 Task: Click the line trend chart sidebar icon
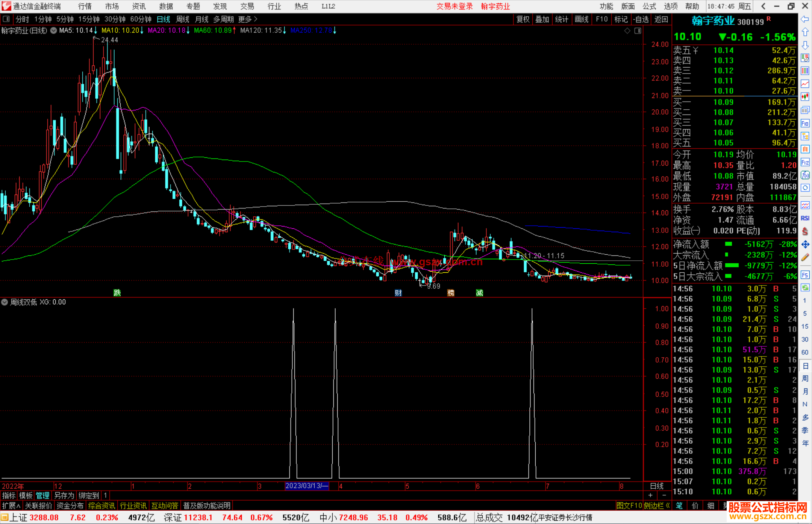tap(805, 84)
